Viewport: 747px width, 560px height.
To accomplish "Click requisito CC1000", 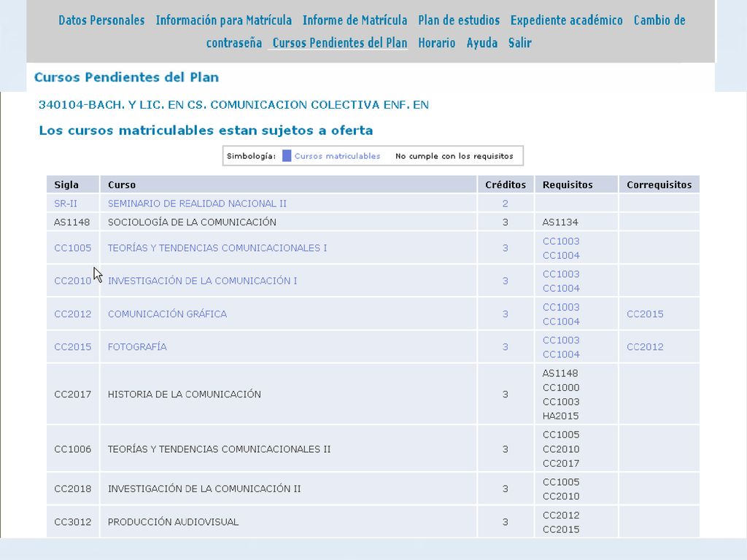I will (x=561, y=387).
